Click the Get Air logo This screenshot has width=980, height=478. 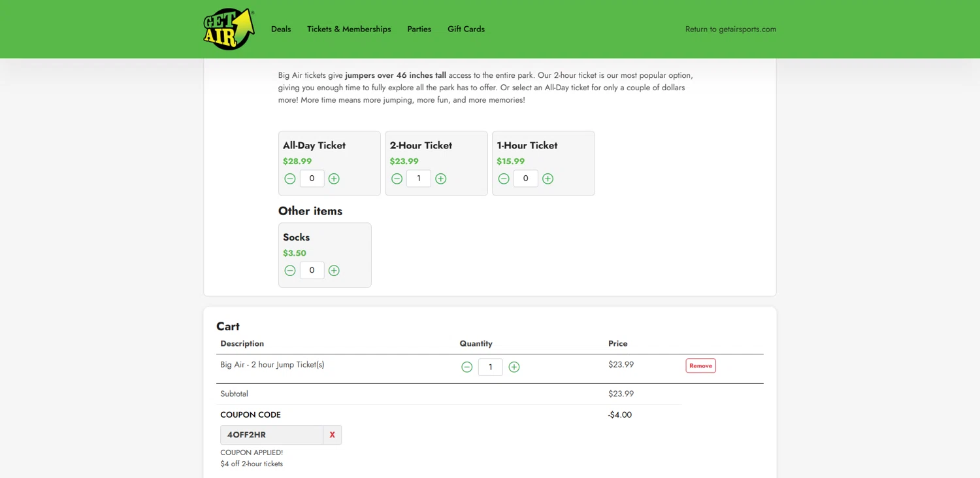229,29
